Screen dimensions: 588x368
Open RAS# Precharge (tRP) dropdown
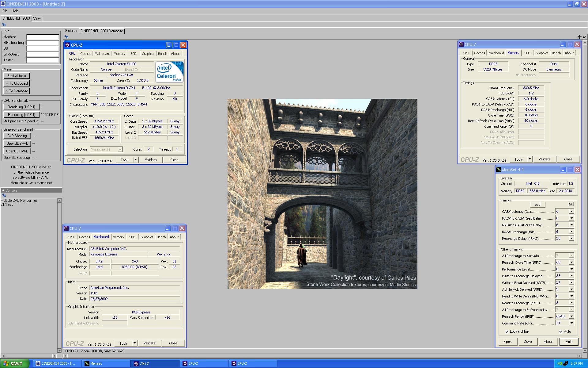click(571, 232)
